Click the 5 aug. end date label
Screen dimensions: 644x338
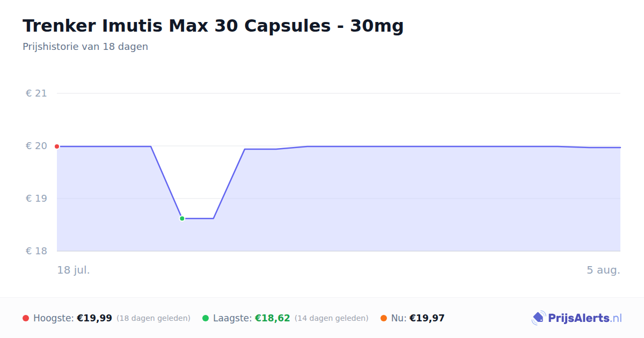pos(603,270)
